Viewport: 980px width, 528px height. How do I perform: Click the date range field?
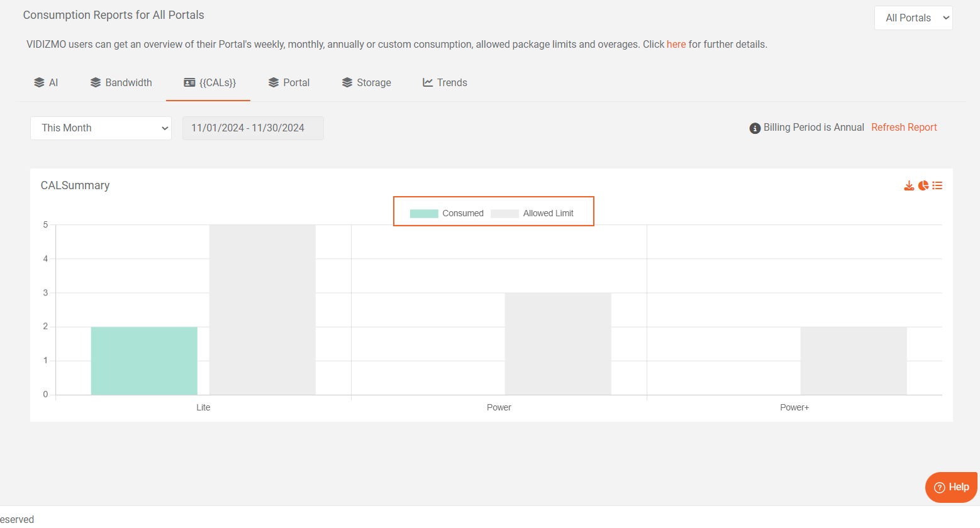pos(253,128)
